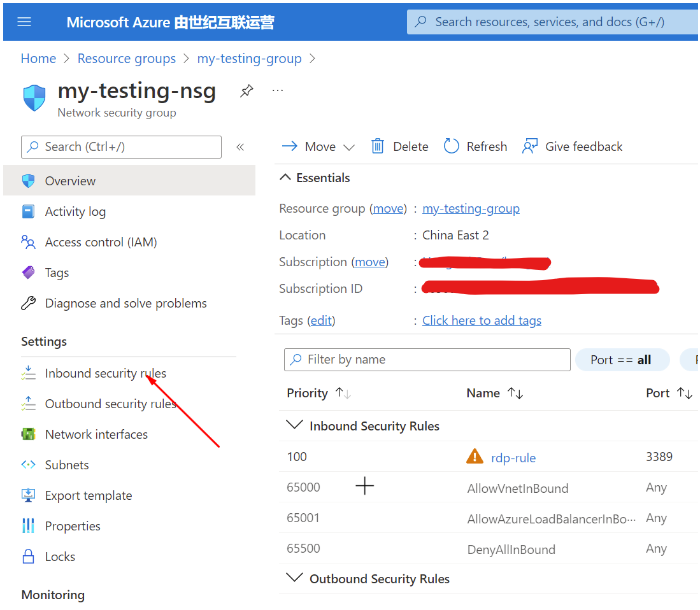Open the rdp-rule link
The width and height of the screenshot is (700, 610).
click(x=513, y=457)
